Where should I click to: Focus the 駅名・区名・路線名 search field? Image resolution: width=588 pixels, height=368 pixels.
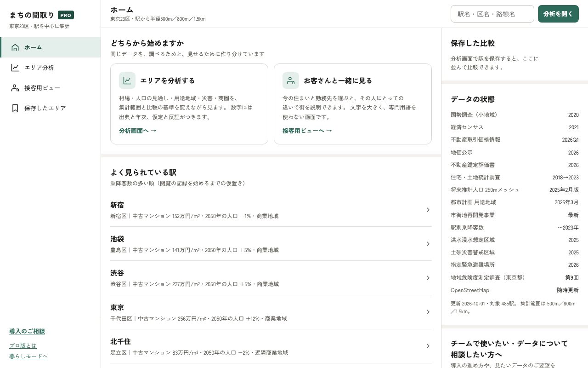492,14
